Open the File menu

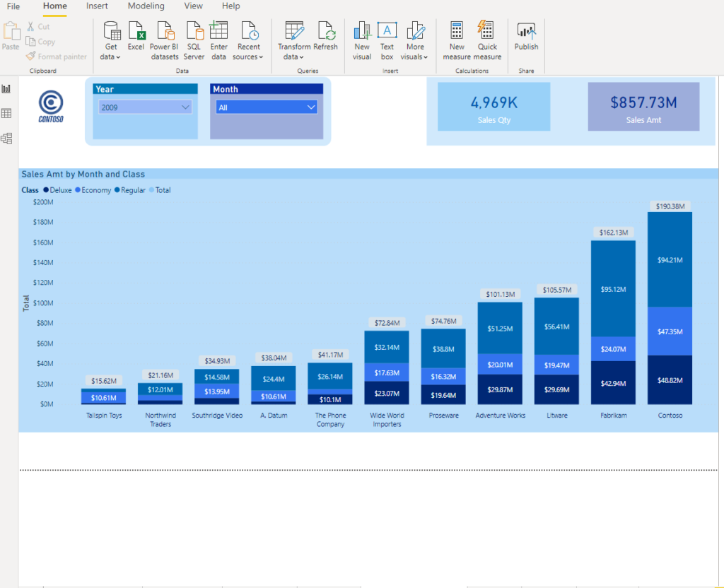coord(13,6)
